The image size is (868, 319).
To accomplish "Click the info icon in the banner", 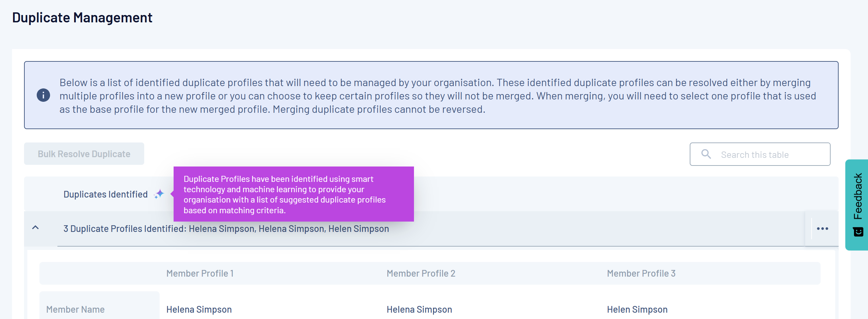I will point(43,95).
